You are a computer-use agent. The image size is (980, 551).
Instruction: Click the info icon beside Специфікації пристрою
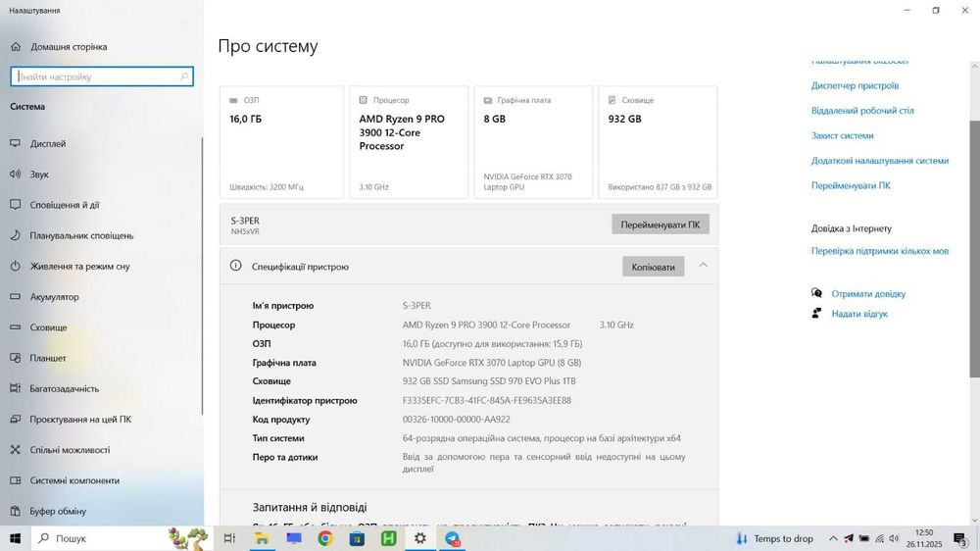point(235,266)
